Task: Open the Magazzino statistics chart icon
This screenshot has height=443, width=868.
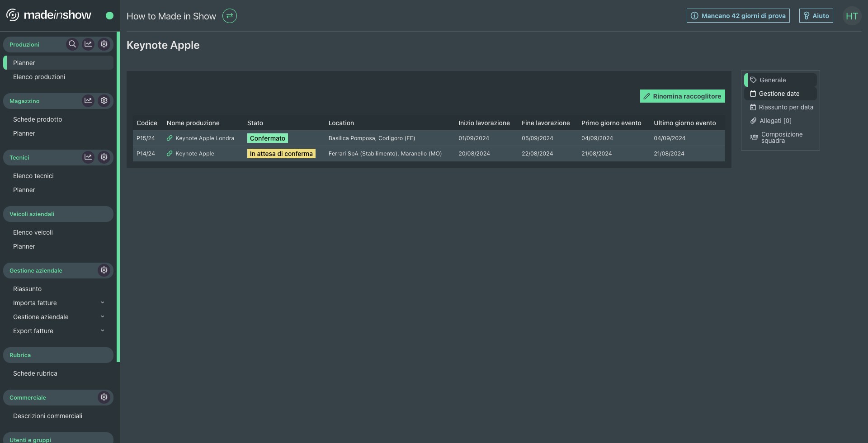Action: (x=88, y=101)
